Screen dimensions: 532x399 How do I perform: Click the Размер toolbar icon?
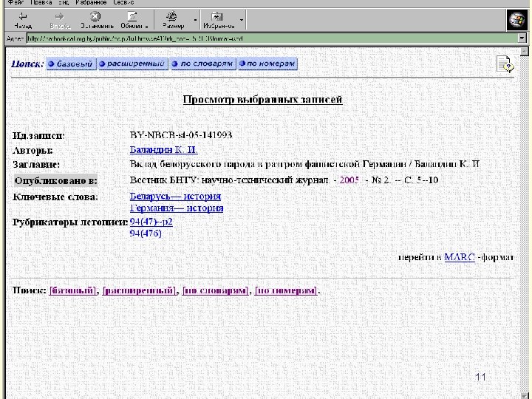point(173,20)
